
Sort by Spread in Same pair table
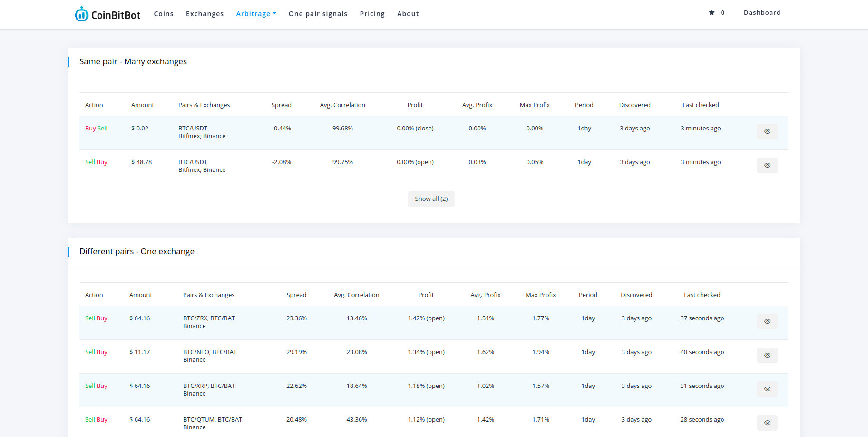pos(282,105)
